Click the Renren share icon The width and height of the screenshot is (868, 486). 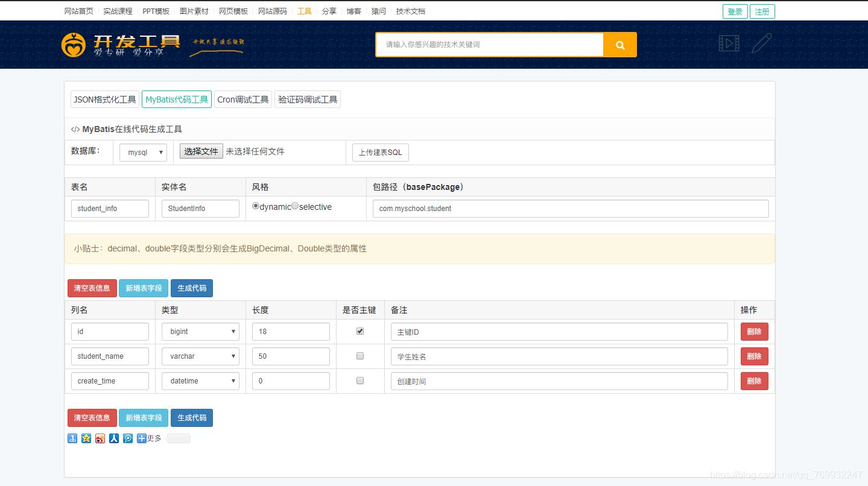point(113,438)
